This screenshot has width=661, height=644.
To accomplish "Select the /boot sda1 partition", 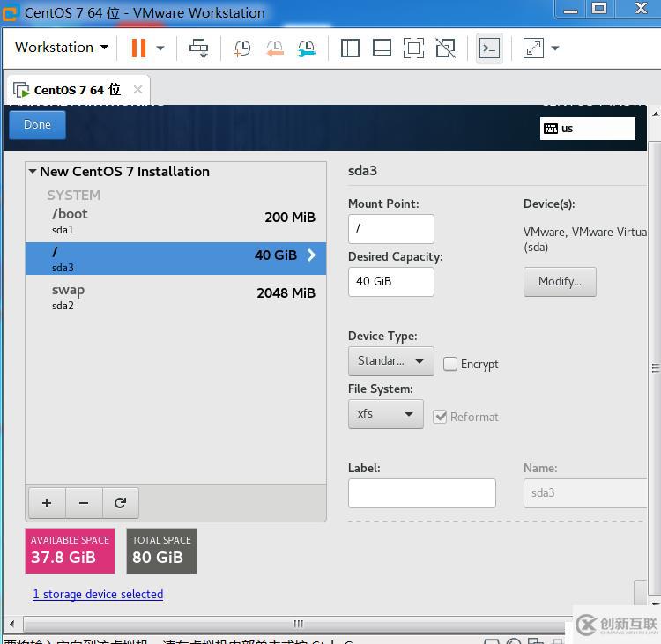I will [x=175, y=221].
